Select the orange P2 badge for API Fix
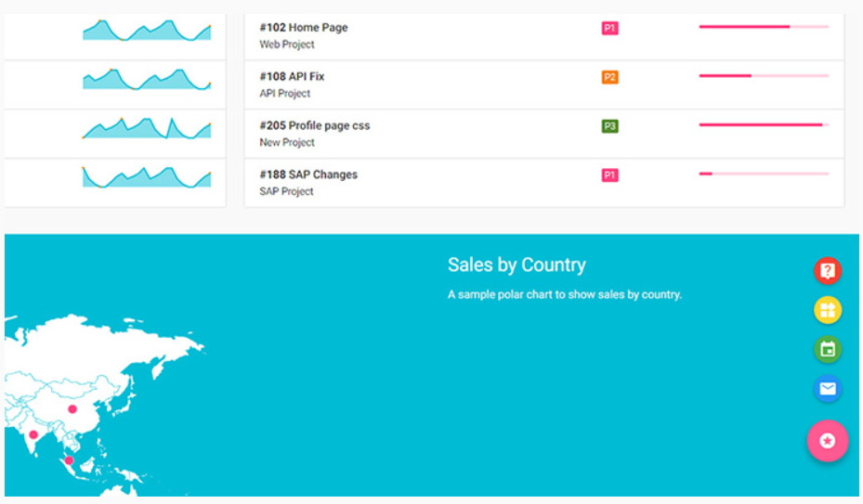 [x=609, y=77]
